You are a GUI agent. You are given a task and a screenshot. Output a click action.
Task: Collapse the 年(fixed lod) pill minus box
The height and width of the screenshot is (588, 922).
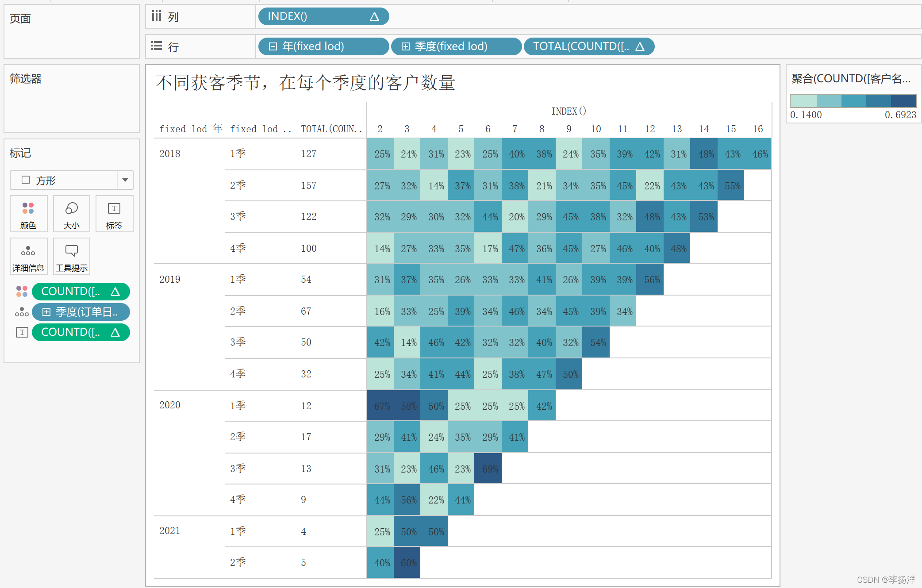pyautogui.click(x=273, y=46)
